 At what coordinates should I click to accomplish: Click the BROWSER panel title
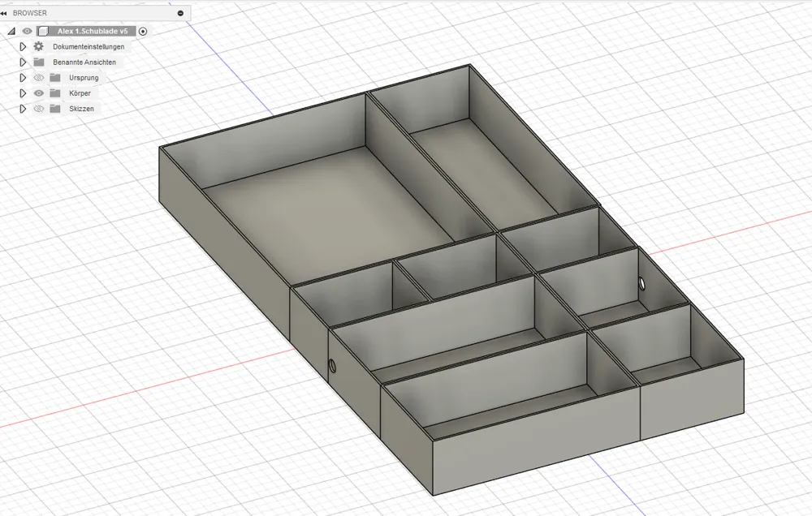point(29,13)
